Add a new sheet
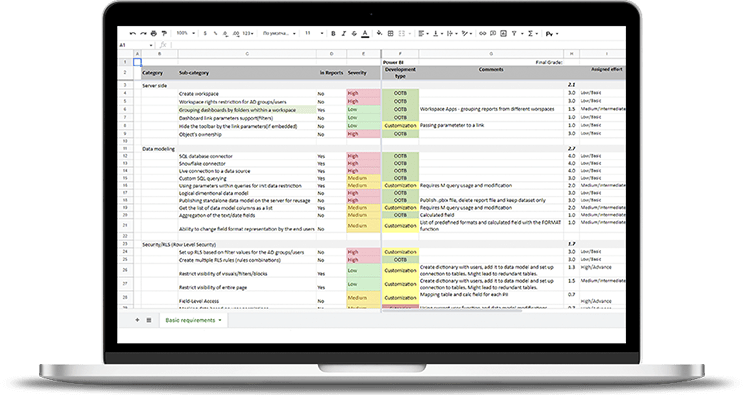This screenshot has height=395, width=744. point(137,320)
